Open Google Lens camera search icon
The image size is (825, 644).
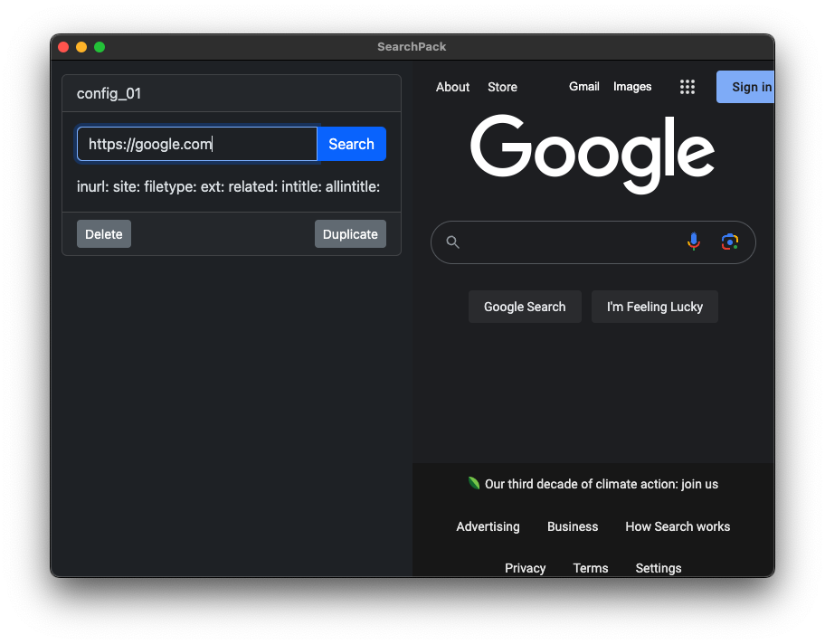[730, 241]
